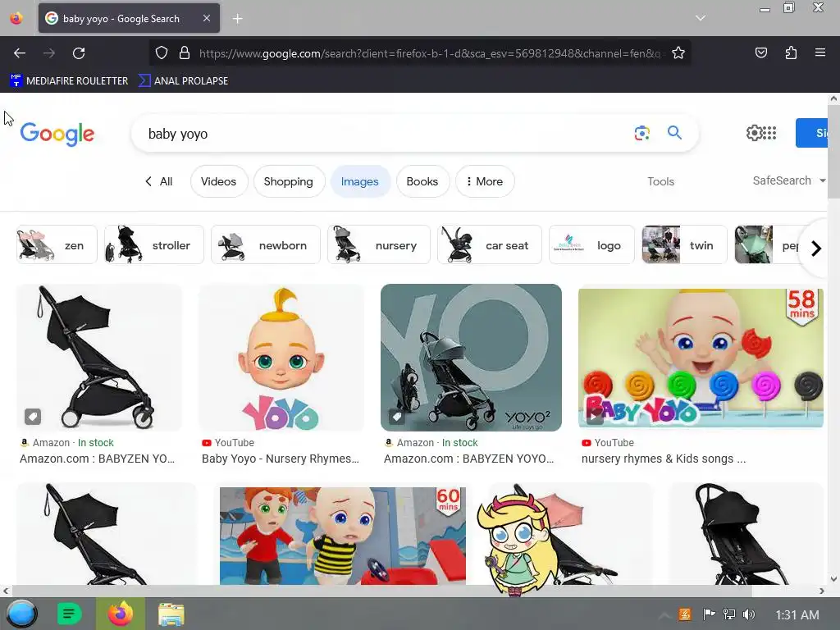Click the magnifier search button
The height and width of the screenshot is (630, 840).
674,132
